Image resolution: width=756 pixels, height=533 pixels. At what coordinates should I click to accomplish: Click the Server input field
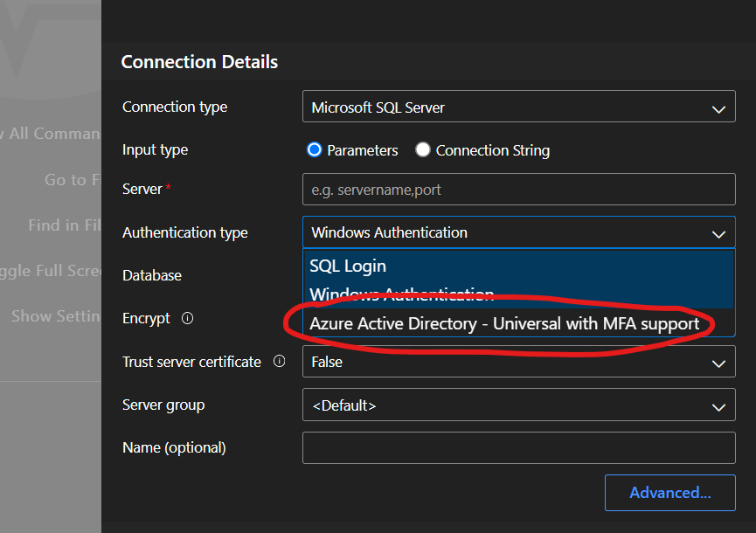pyautogui.click(x=519, y=190)
